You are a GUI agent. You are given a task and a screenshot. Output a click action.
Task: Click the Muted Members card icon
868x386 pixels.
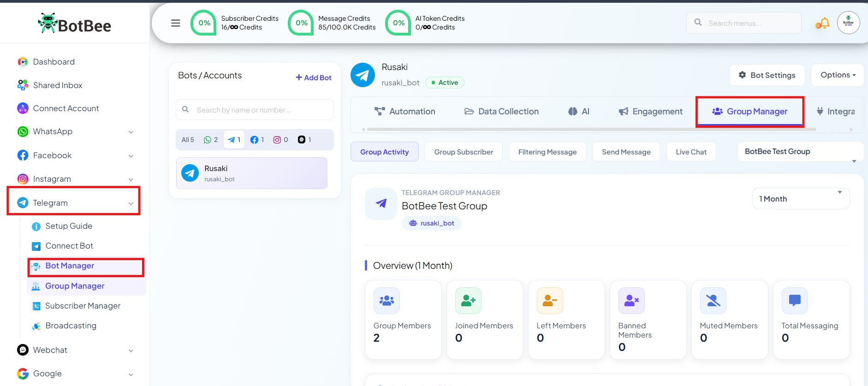(713, 301)
